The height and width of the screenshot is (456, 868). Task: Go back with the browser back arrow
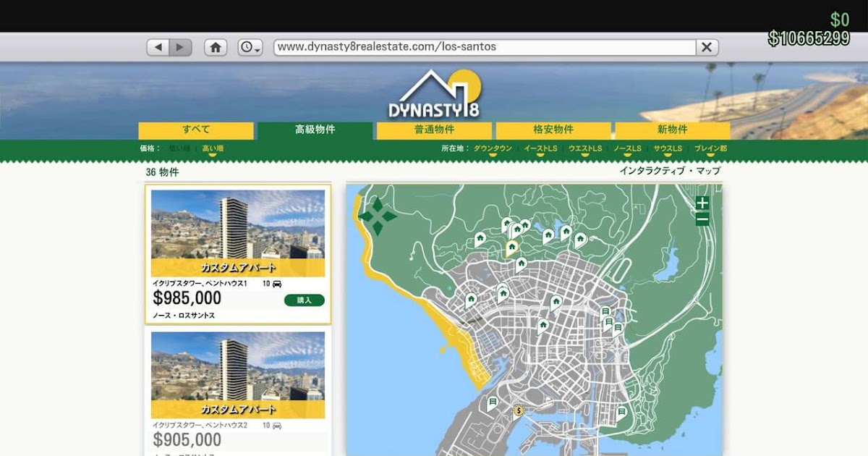pyautogui.click(x=158, y=47)
